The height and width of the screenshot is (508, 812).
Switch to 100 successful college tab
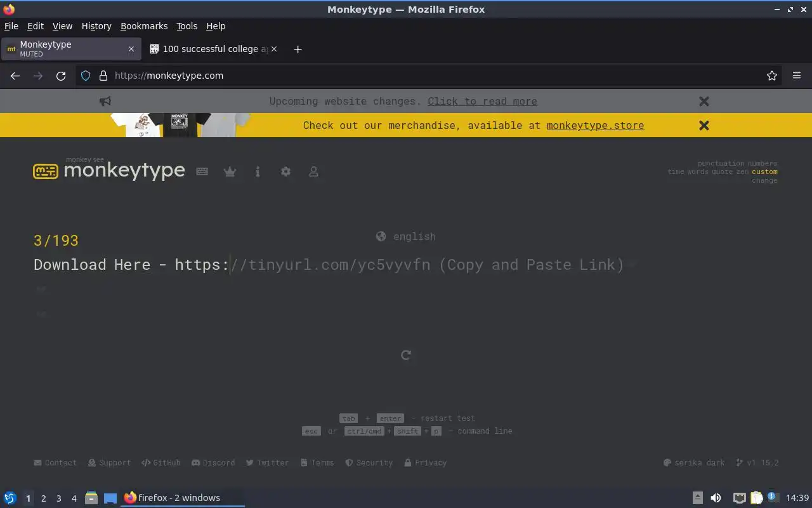click(x=214, y=49)
